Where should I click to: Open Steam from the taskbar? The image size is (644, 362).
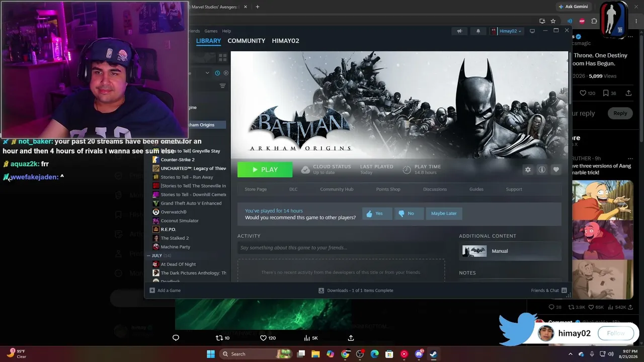coord(433,354)
